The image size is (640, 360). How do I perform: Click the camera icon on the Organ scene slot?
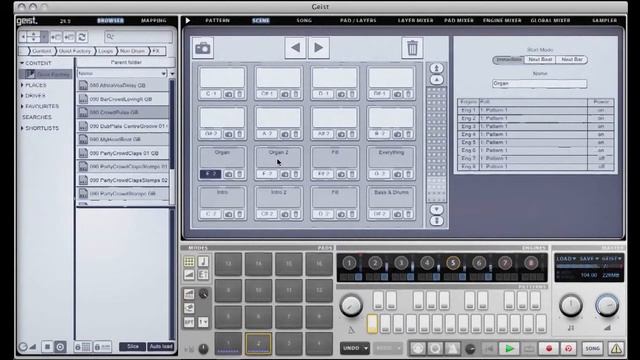229,174
